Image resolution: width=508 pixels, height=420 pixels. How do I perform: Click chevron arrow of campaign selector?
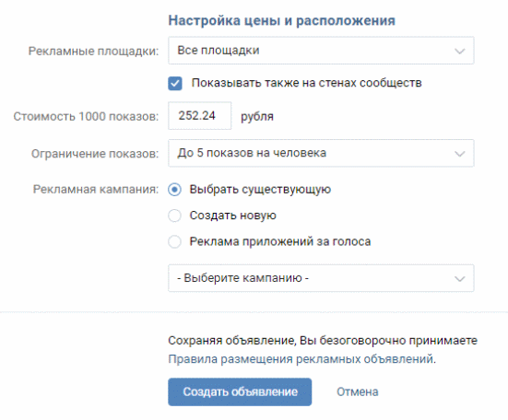coord(459,279)
